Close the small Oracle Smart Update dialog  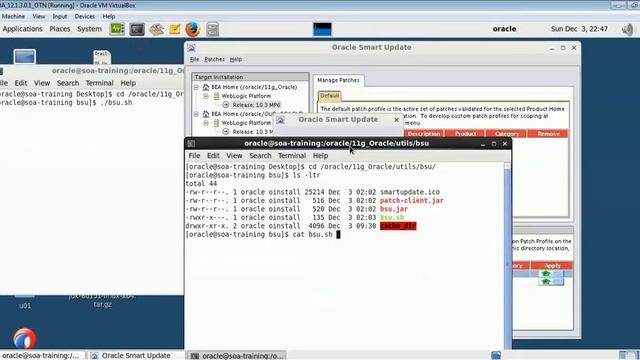click(396, 120)
